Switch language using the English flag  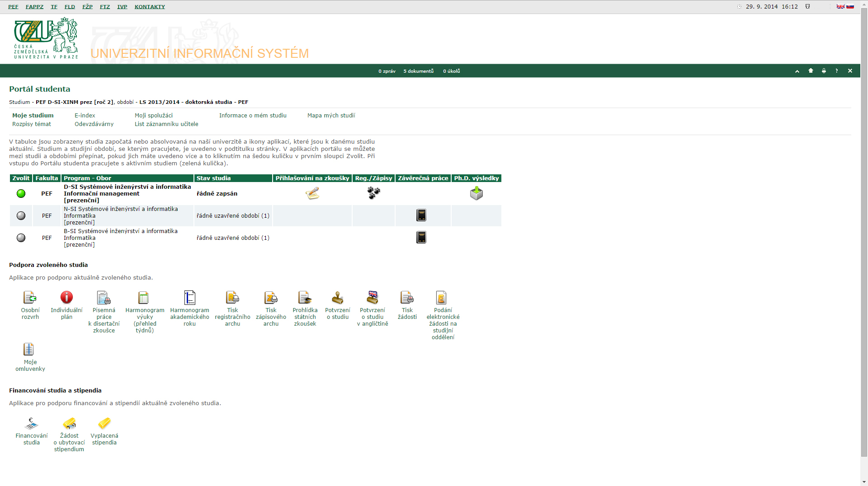pos(840,7)
